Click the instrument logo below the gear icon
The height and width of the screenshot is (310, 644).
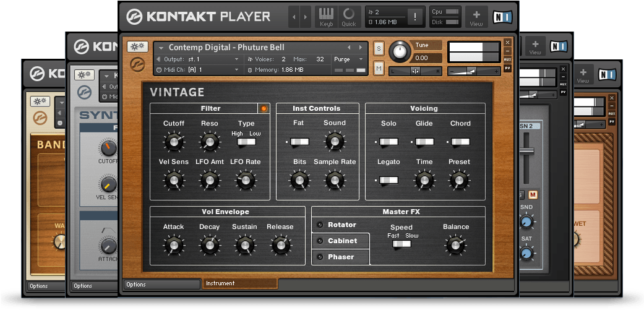pyautogui.click(x=137, y=64)
